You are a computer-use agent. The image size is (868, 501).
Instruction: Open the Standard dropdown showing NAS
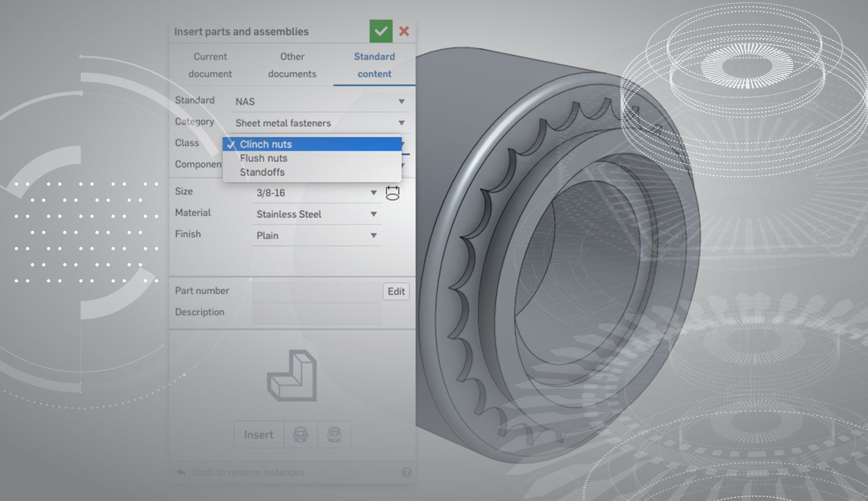pyautogui.click(x=319, y=102)
